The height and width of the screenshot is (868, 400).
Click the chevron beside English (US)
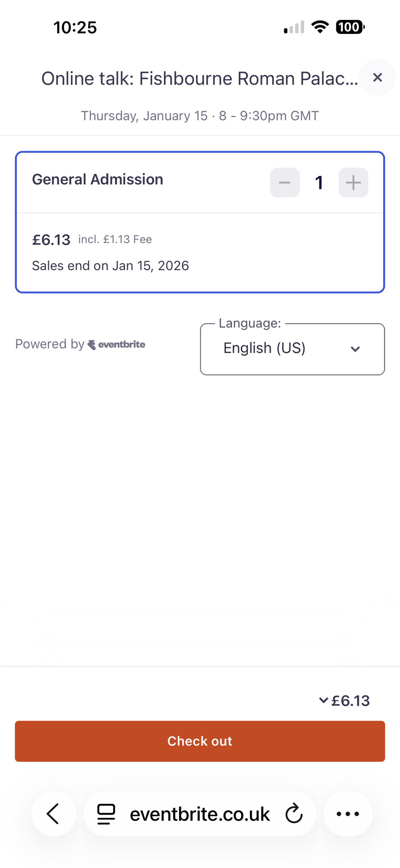[355, 349]
